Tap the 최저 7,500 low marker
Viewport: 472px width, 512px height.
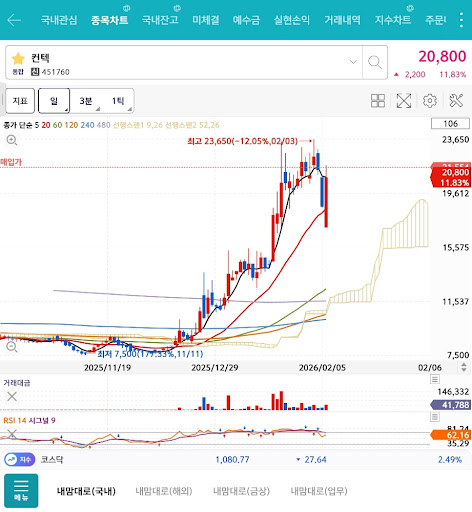point(150,354)
